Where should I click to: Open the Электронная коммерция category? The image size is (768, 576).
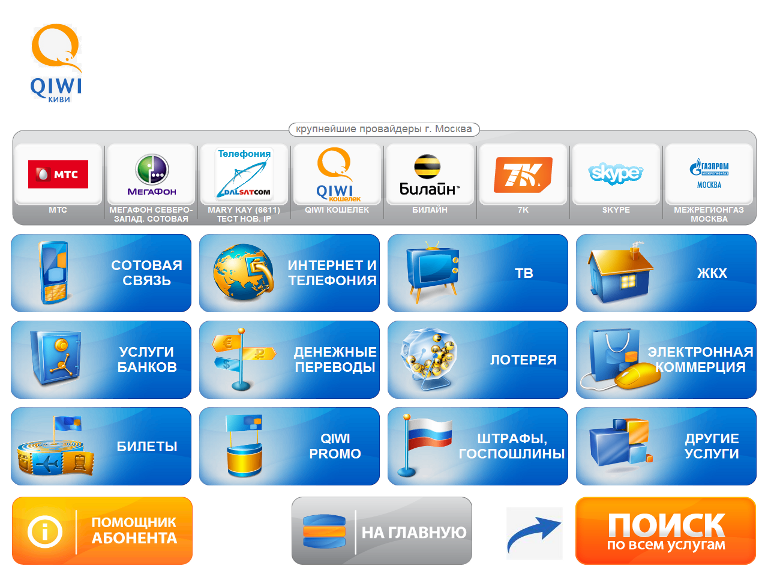(x=666, y=360)
